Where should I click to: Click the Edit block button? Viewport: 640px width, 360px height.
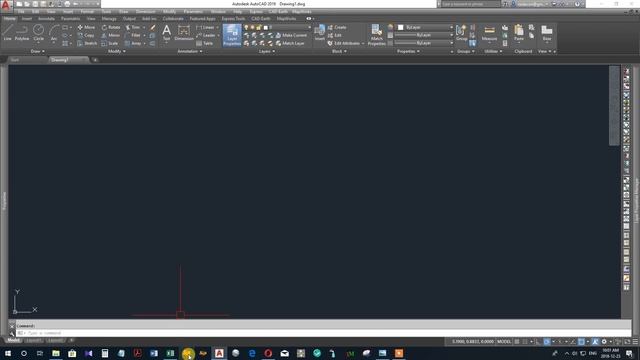point(334,36)
